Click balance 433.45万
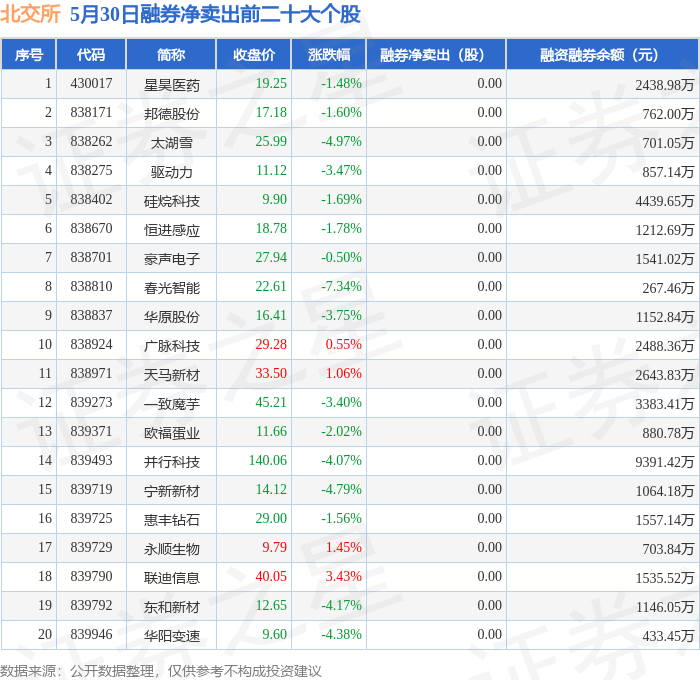Image resolution: width=700 pixels, height=680 pixels. click(x=668, y=636)
